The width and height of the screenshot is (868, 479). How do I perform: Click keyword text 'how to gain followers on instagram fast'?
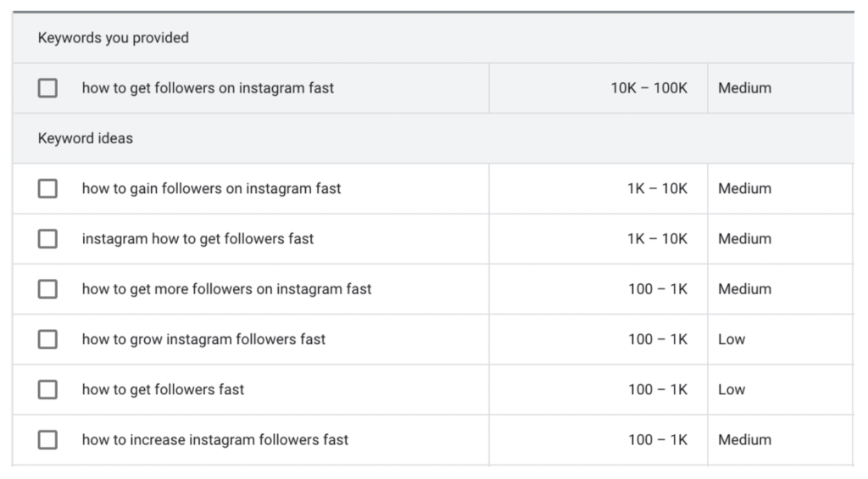point(211,188)
